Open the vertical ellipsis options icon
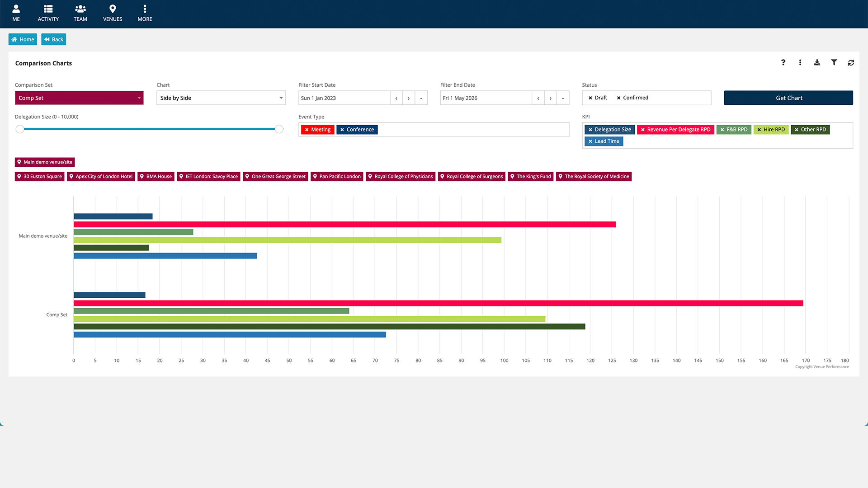Image resolution: width=868 pixels, height=488 pixels. click(800, 62)
